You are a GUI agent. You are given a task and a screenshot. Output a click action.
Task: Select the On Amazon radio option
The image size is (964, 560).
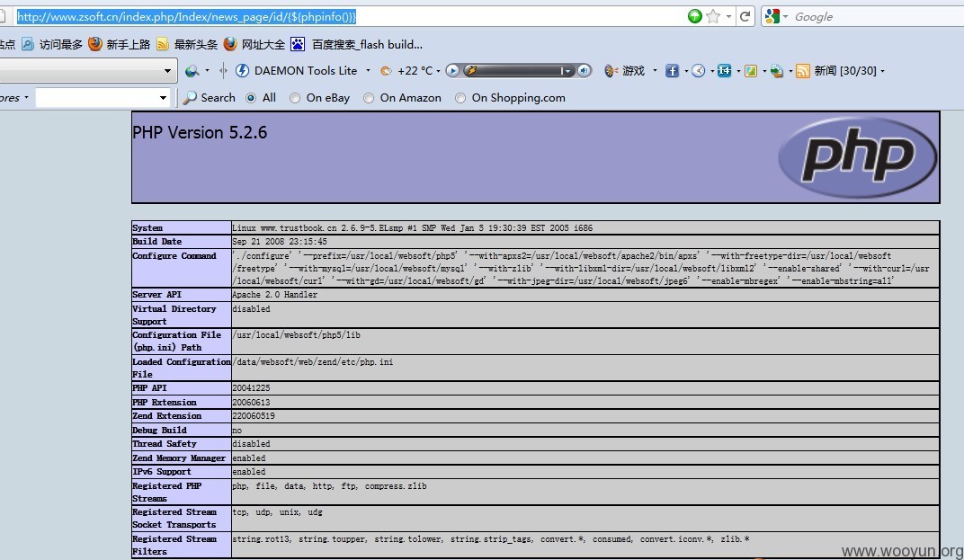pyautogui.click(x=369, y=98)
